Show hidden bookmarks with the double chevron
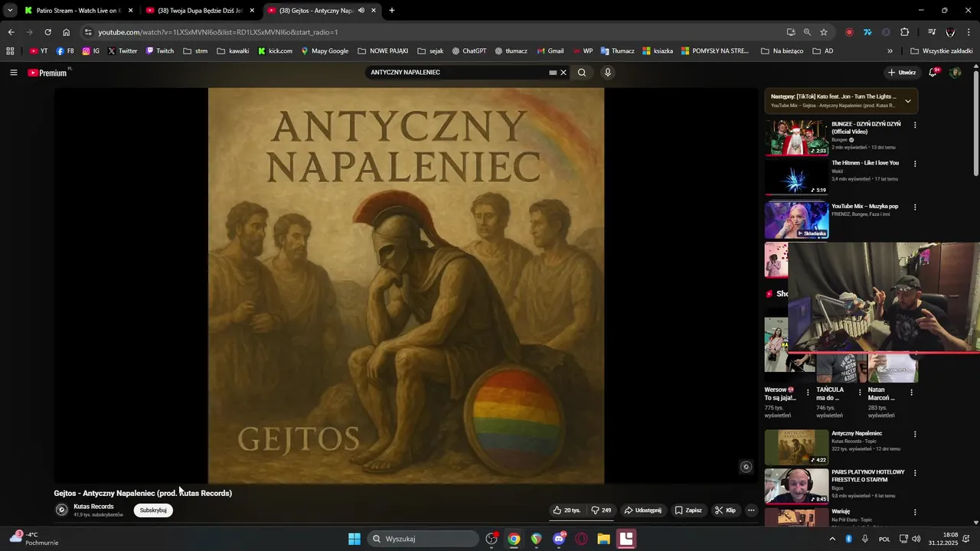 (890, 51)
